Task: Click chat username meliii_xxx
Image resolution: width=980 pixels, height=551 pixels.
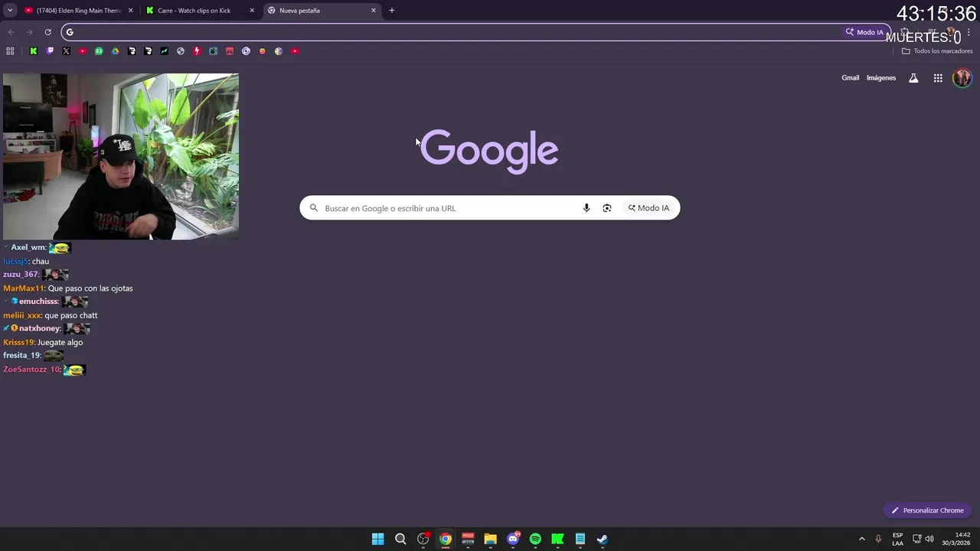Action: (x=22, y=315)
